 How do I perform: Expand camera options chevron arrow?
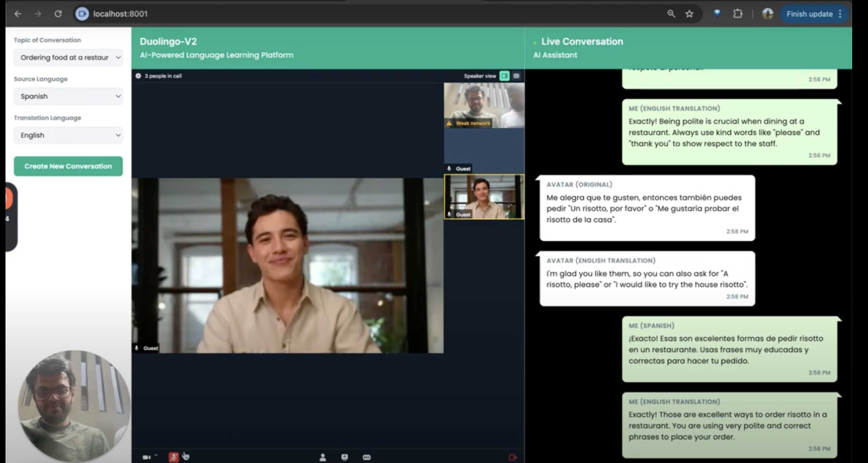tap(156, 455)
